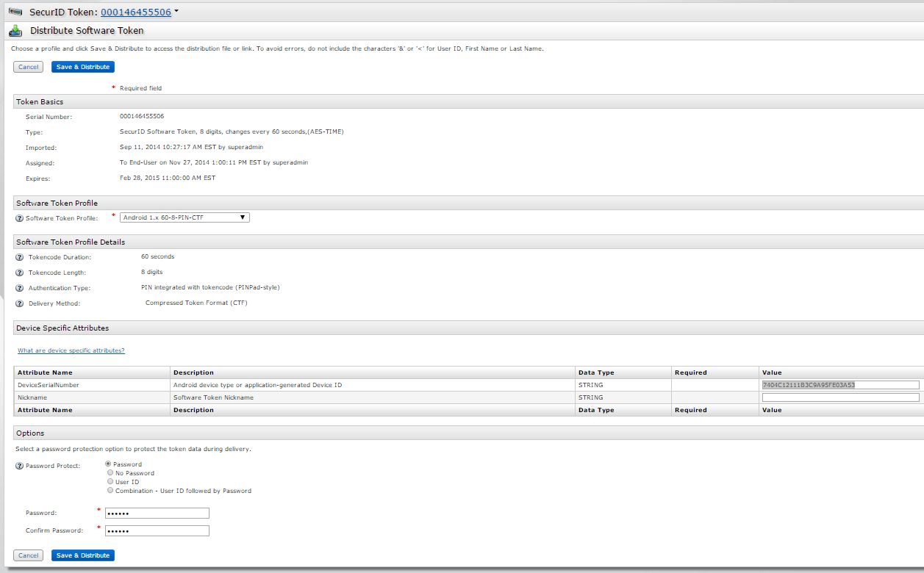Click the '60 seconds' tokencode duration value
Screen dimensions: 924x573
[158, 257]
